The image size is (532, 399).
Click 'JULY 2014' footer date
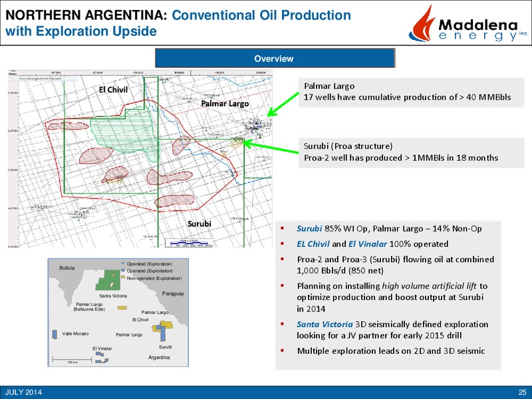23,392
